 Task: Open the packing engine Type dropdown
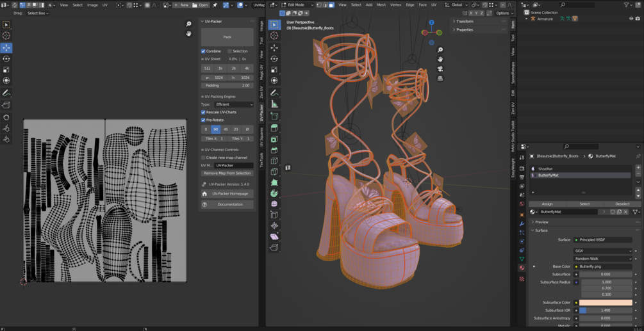point(234,104)
